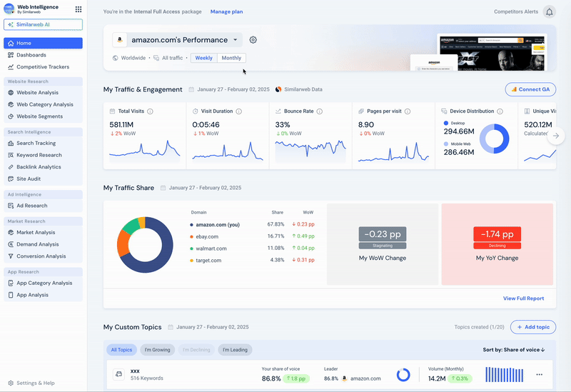Viewport: 571px width, 392px height.
Task: Click the All traffic filter label
Action: [172, 58]
